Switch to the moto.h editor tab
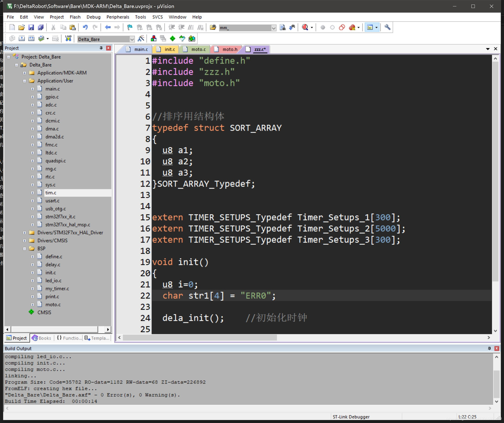Screen dimensions: 504x423 click(226, 49)
